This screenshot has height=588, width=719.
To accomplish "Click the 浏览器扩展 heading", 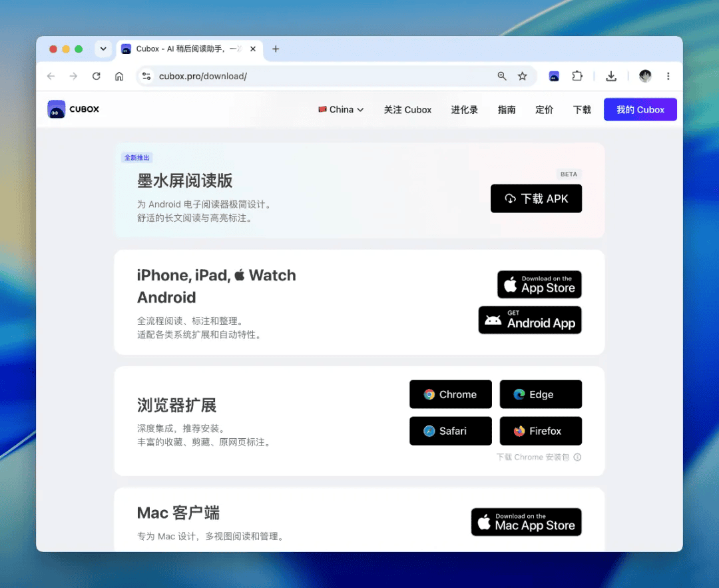I will coord(176,406).
